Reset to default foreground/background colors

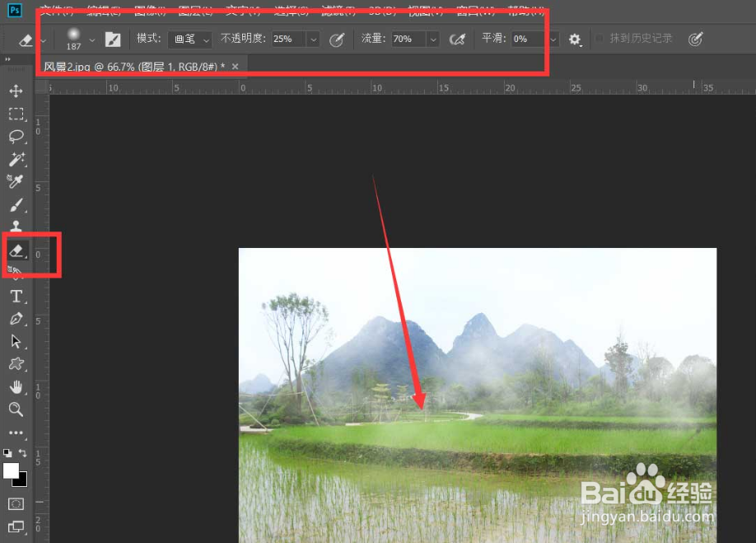coord(7,453)
